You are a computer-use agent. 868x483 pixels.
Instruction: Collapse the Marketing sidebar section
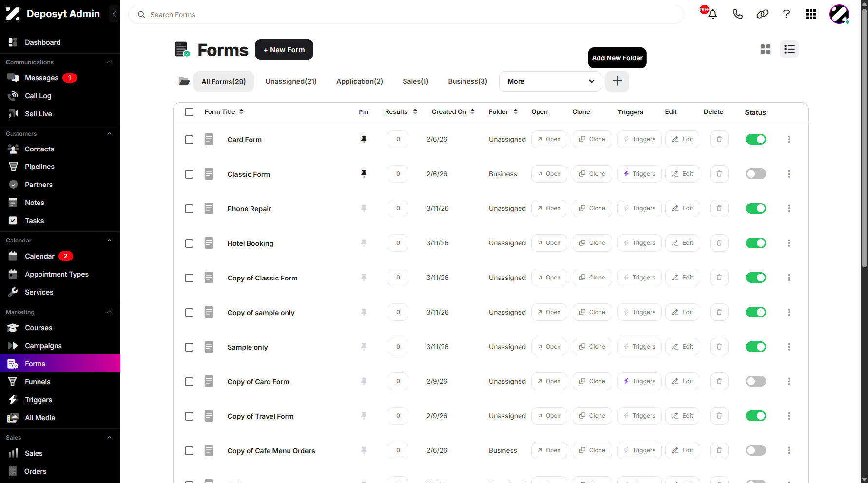109,312
